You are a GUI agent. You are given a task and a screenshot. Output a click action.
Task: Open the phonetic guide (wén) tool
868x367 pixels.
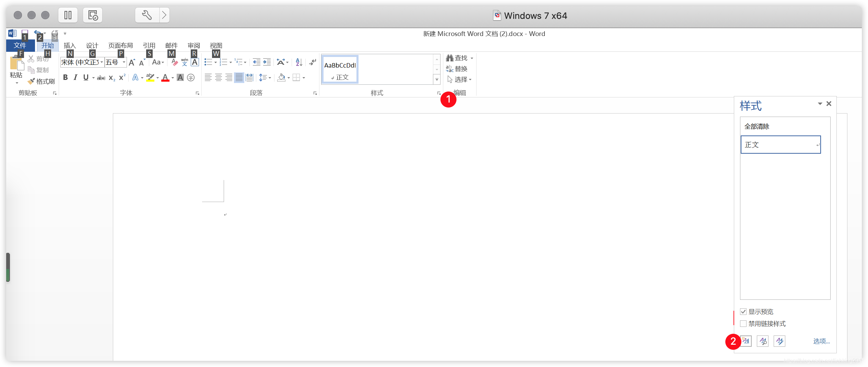click(185, 62)
